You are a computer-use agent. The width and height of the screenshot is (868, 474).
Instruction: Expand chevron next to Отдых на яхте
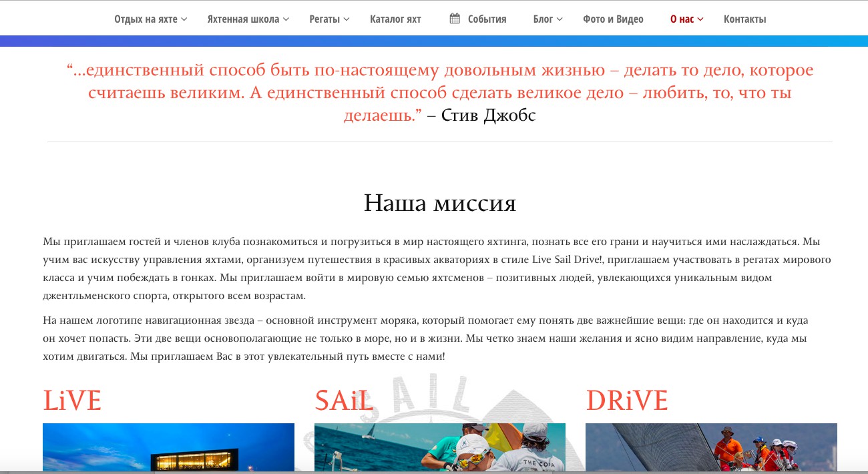tap(184, 19)
